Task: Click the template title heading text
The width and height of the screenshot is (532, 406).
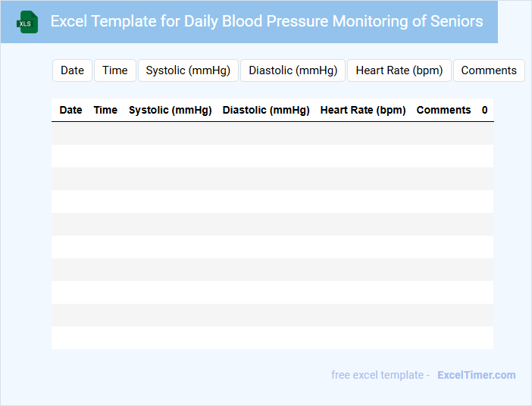Action: click(267, 21)
